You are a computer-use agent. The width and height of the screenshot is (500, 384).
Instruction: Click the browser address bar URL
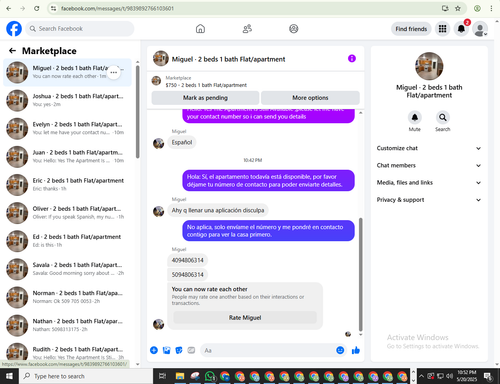(x=117, y=8)
